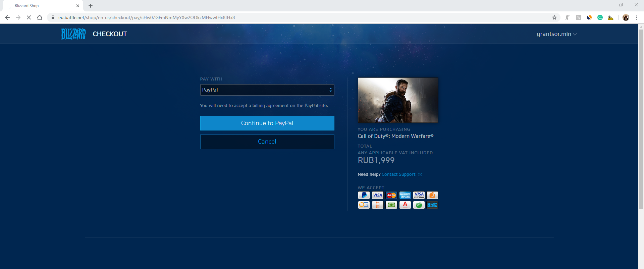Click the external link icon beside Contact Support
The image size is (644, 269).
pos(420,174)
